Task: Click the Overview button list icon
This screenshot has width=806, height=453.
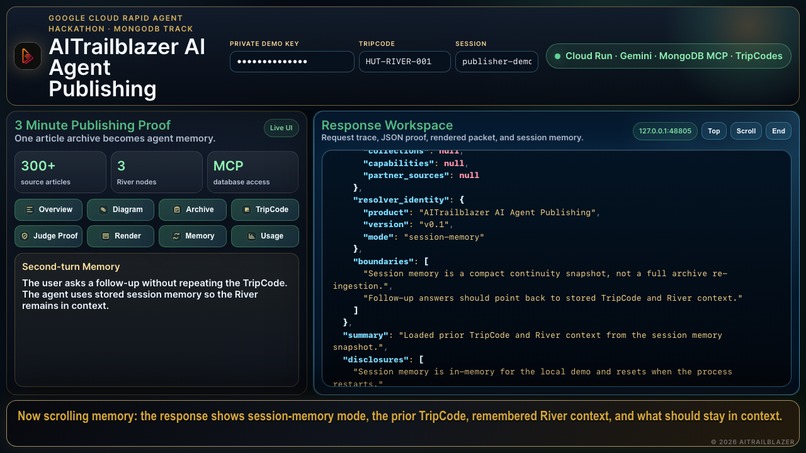Action: click(x=29, y=210)
